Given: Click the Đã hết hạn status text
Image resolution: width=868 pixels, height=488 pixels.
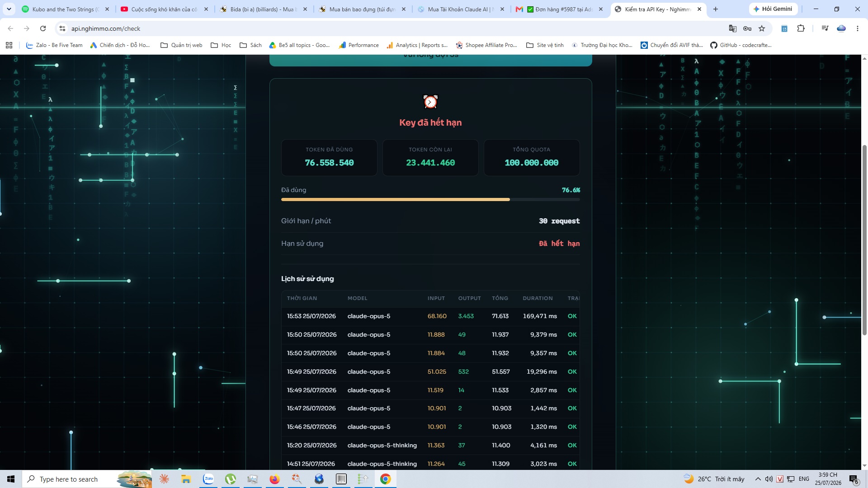Looking at the screenshot, I should pos(559,244).
